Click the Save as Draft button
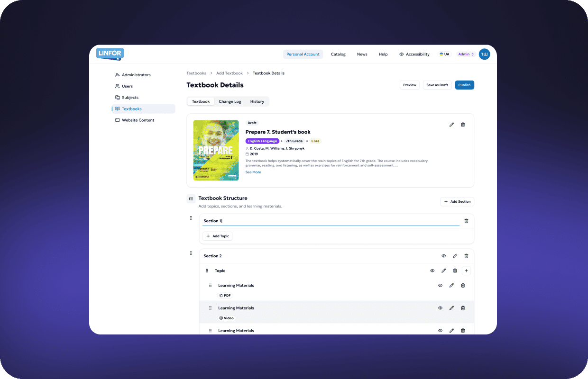The height and width of the screenshot is (379, 588). point(437,85)
